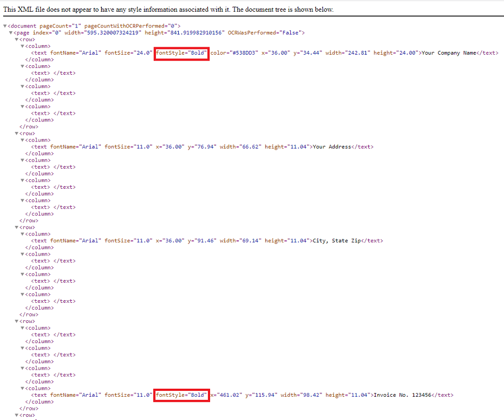
Task: Collapse the last row at the bottom
Action: pos(16,415)
